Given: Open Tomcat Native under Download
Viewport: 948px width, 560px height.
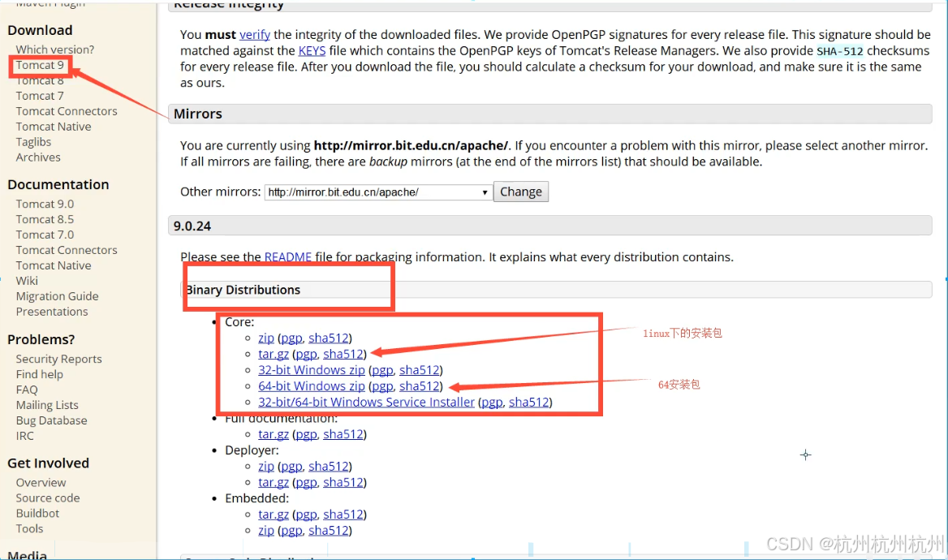Looking at the screenshot, I should pos(54,127).
